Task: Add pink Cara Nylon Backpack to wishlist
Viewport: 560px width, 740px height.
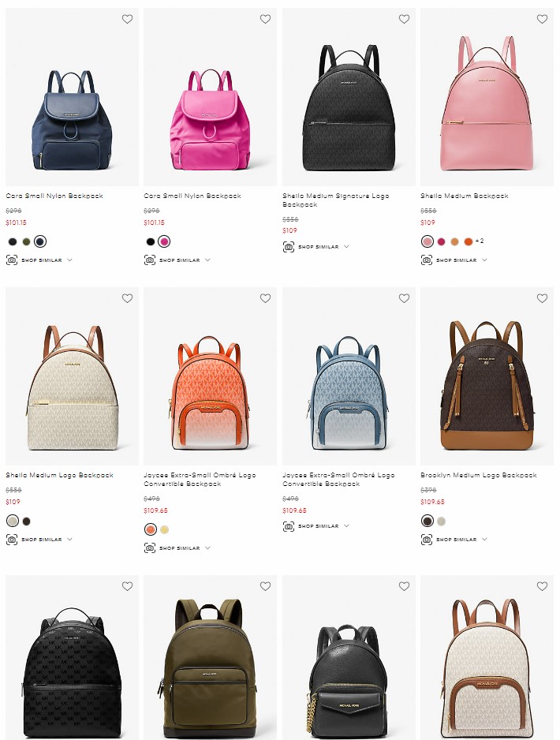Action: tap(266, 19)
